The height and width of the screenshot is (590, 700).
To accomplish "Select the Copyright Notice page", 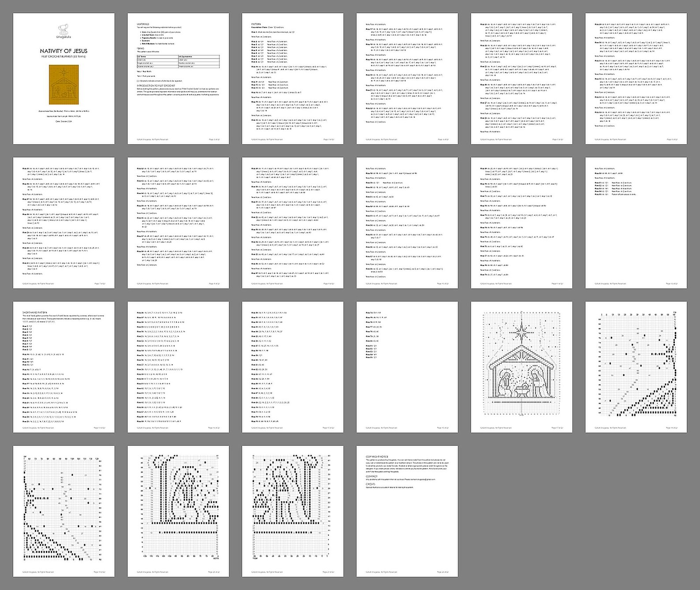I will tap(407, 511).
